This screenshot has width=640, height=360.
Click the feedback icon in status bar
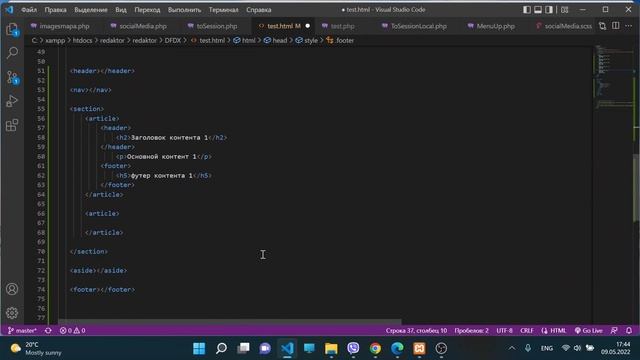(x=614, y=331)
